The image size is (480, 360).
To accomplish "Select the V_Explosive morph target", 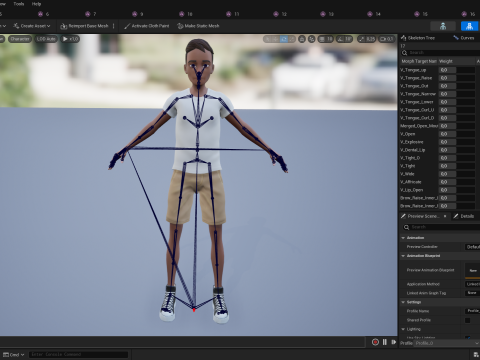I will (412, 142).
